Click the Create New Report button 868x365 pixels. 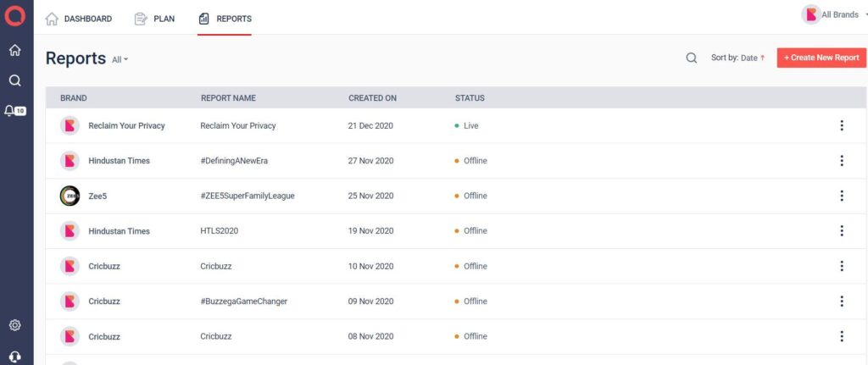tap(821, 58)
